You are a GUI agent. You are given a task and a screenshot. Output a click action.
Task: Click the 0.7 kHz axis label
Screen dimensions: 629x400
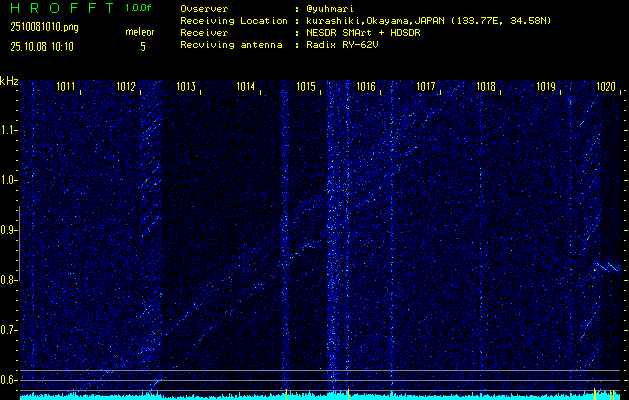(x=9, y=330)
